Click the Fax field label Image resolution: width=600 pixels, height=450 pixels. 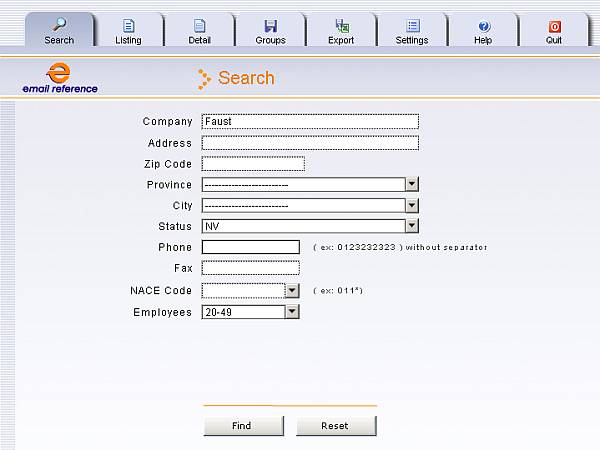point(183,268)
